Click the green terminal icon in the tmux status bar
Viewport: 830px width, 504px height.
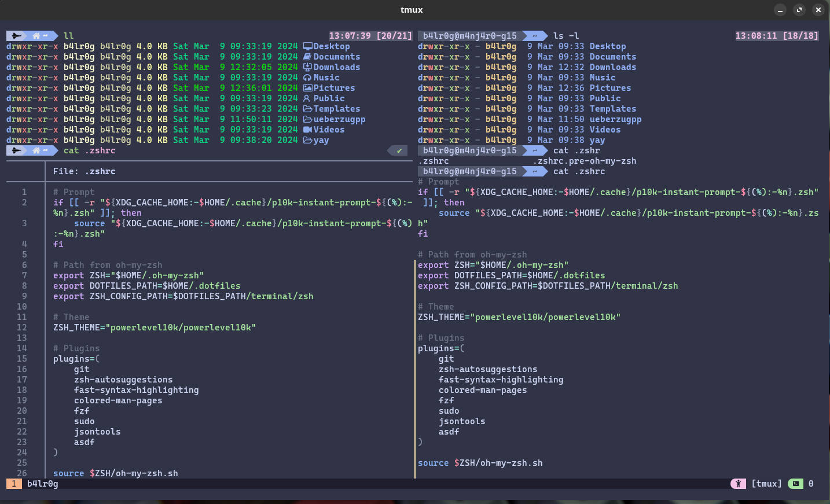click(x=796, y=484)
